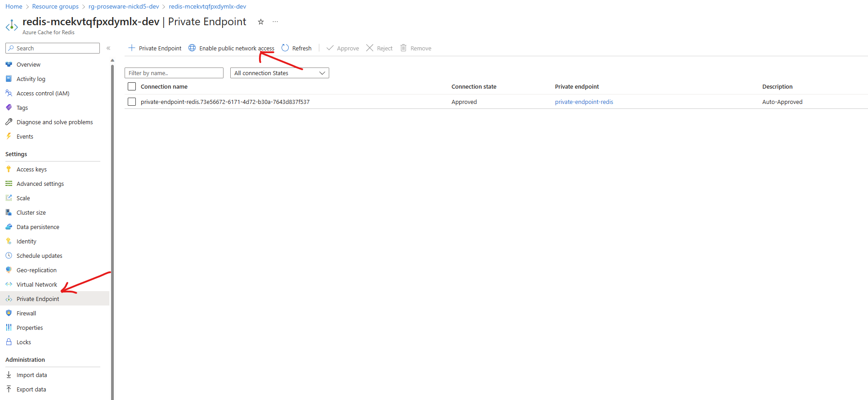The width and height of the screenshot is (868, 400).
Task: Click the Firewall shield icon
Action: pos(9,313)
